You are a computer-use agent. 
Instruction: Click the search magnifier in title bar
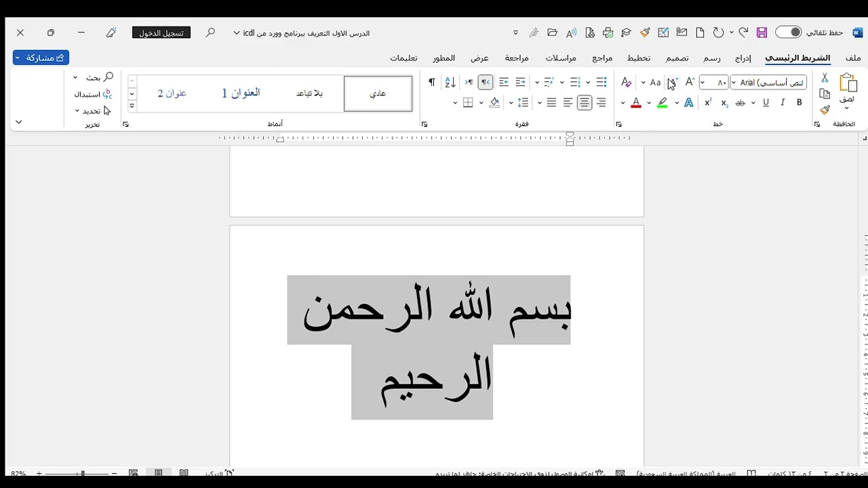coord(211,33)
